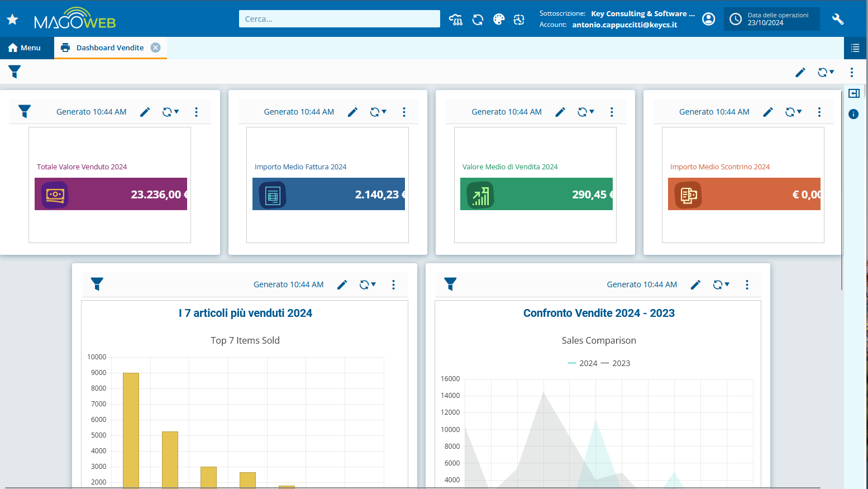
Task: Open the Data delle operazioni date selector
Action: 771,19
